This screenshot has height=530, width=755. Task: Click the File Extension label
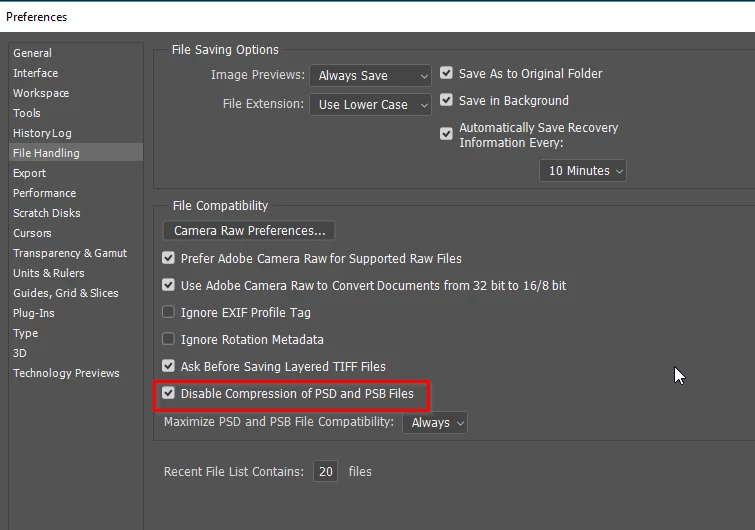[x=263, y=104]
